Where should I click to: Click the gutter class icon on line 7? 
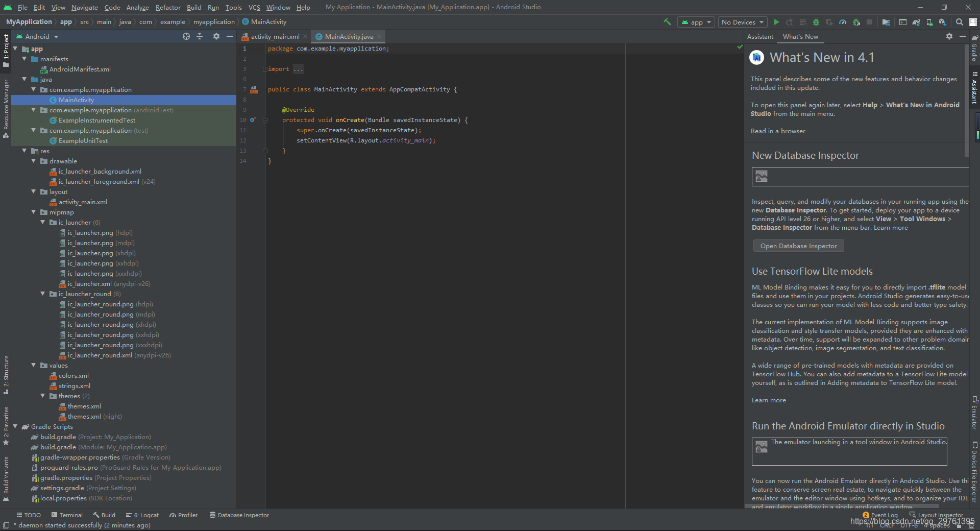click(254, 89)
